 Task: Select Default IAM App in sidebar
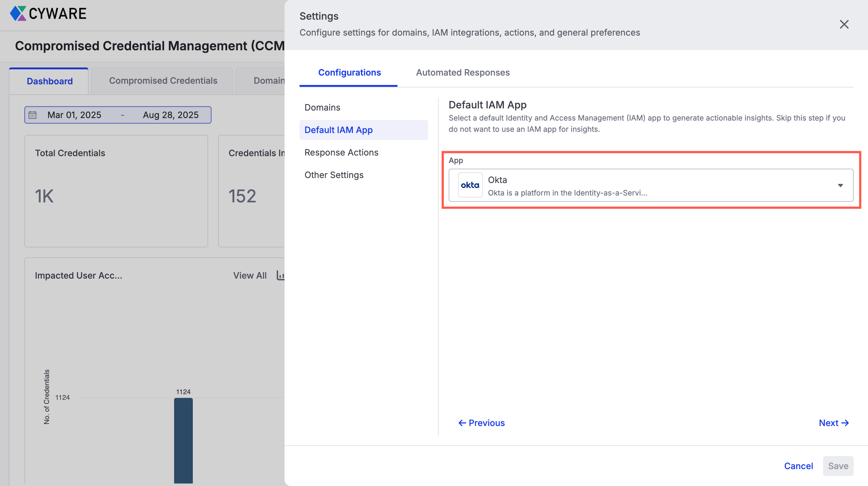tap(338, 130)
